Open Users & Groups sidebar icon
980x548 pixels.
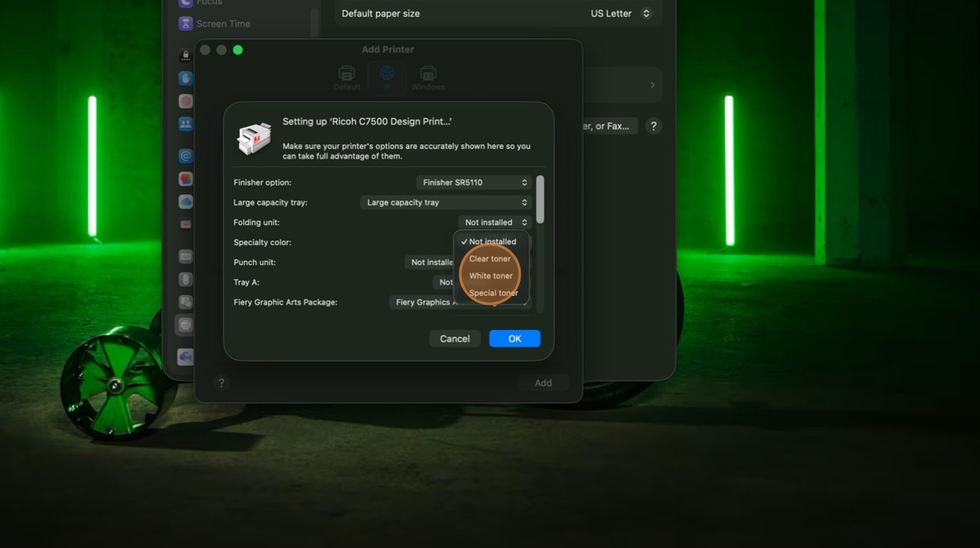point(185,123)
